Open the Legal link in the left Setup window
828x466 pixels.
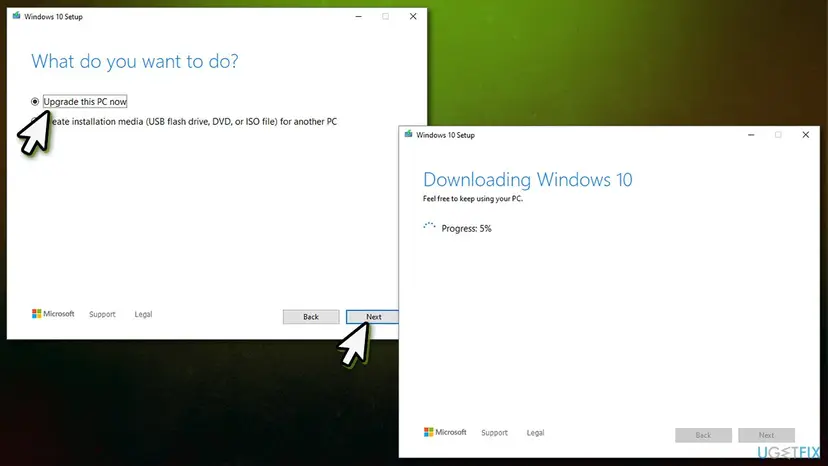(143, 314)
